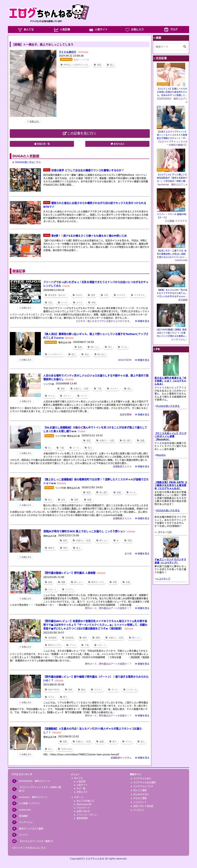197x868 pixels.
Task: Open the お気に入り navigation tab
Action: [x=135, y=30]
